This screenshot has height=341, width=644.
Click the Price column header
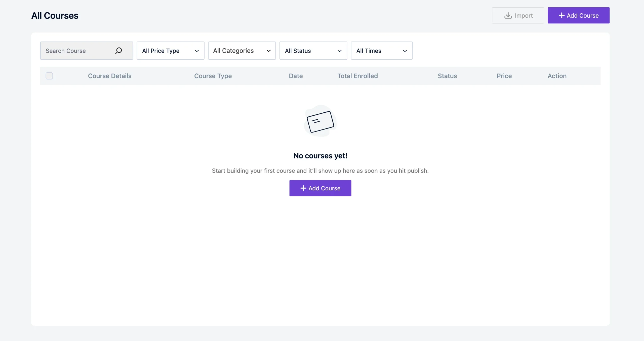(504, 76)
